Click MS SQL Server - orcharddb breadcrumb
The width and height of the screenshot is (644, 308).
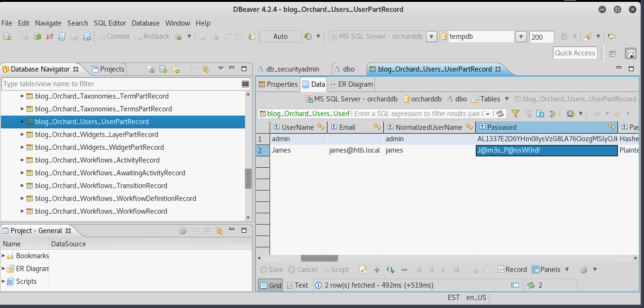tap(351, 99)
